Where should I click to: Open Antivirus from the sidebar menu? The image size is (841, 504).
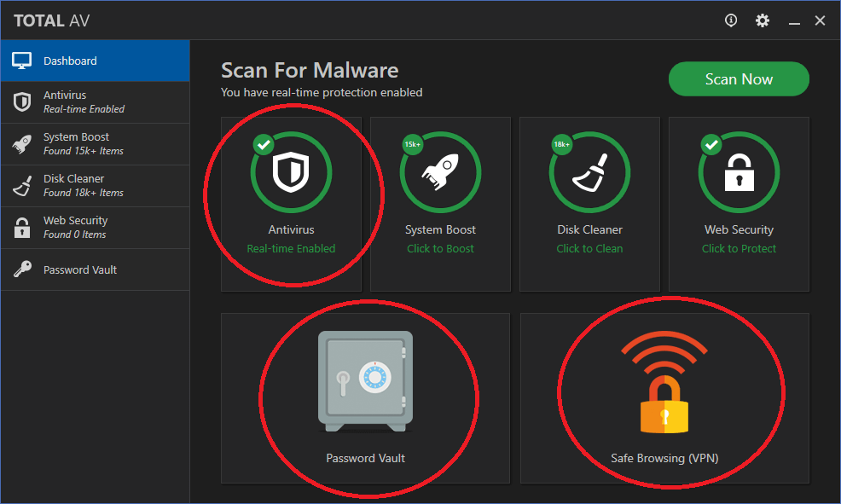click(x=94, y=102)
